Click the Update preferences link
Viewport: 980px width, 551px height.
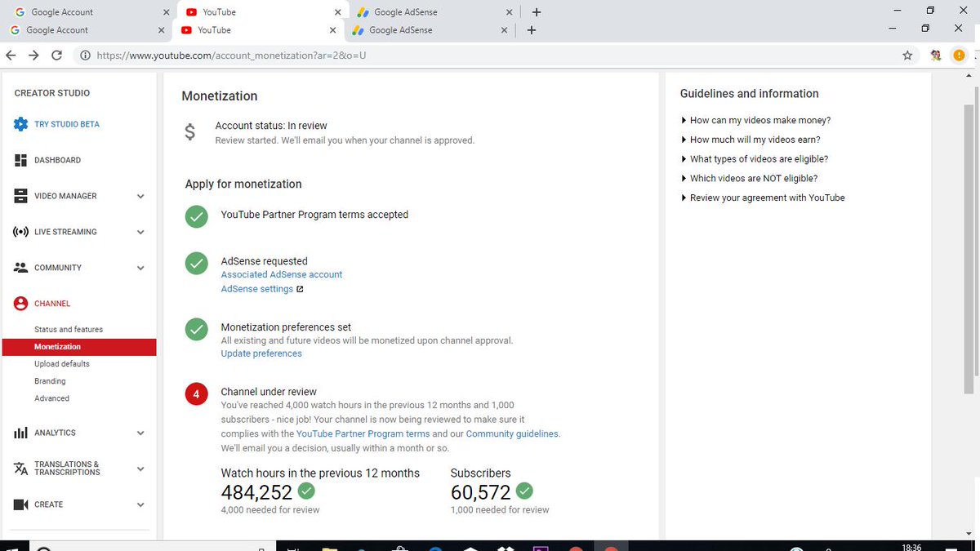(x=261, y=353)
